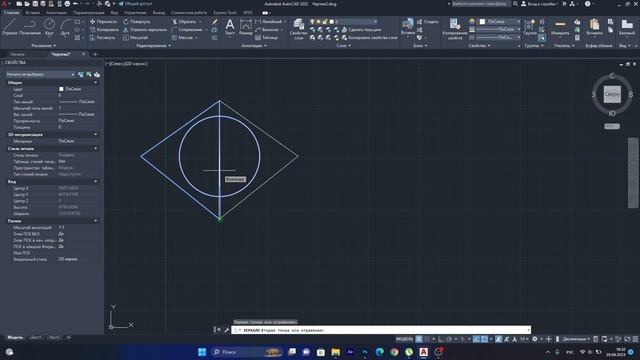Screen dimensions: 640x360
Task: Toggle ortho mode in status bar
Action: (x=441, y=339)
